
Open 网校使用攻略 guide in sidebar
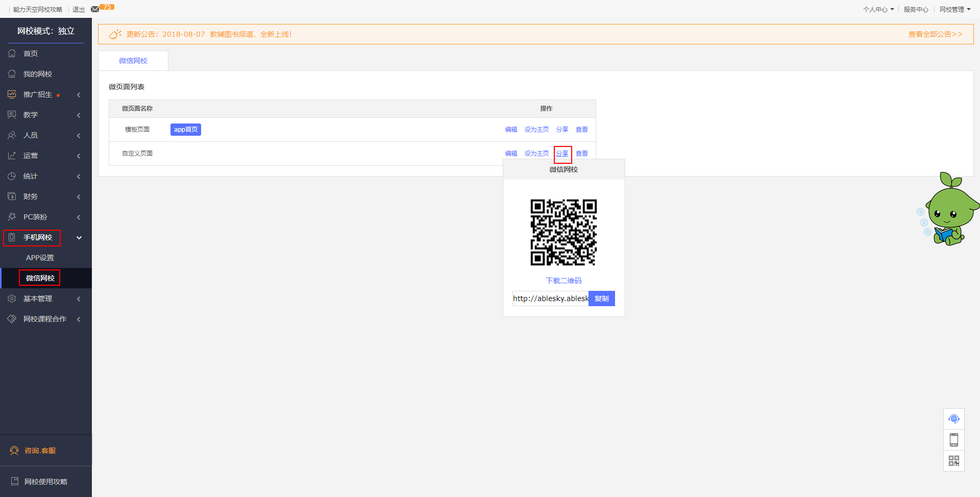coord(45,482)
